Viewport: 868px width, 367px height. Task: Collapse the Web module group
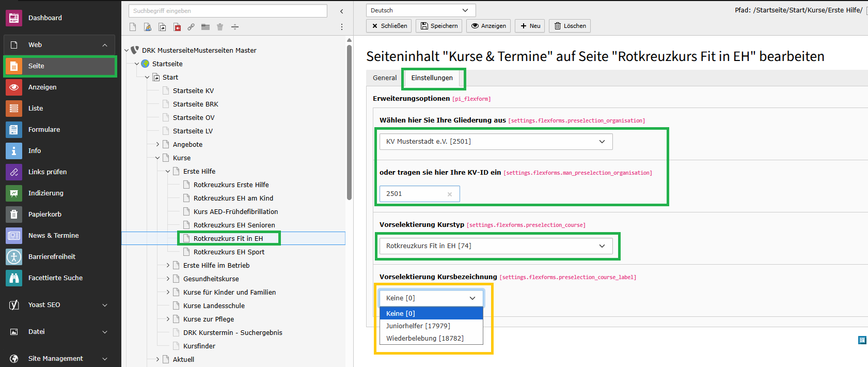point(105,45)
